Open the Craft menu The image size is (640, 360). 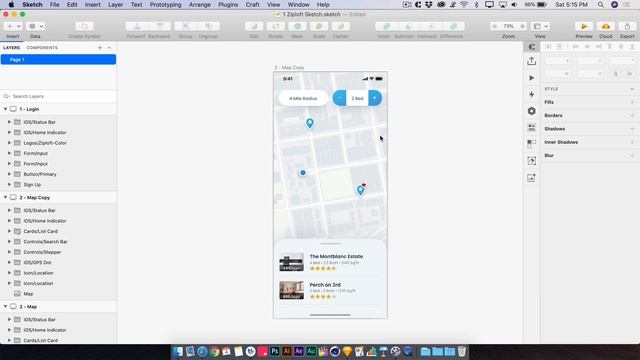tap(252, 4)
